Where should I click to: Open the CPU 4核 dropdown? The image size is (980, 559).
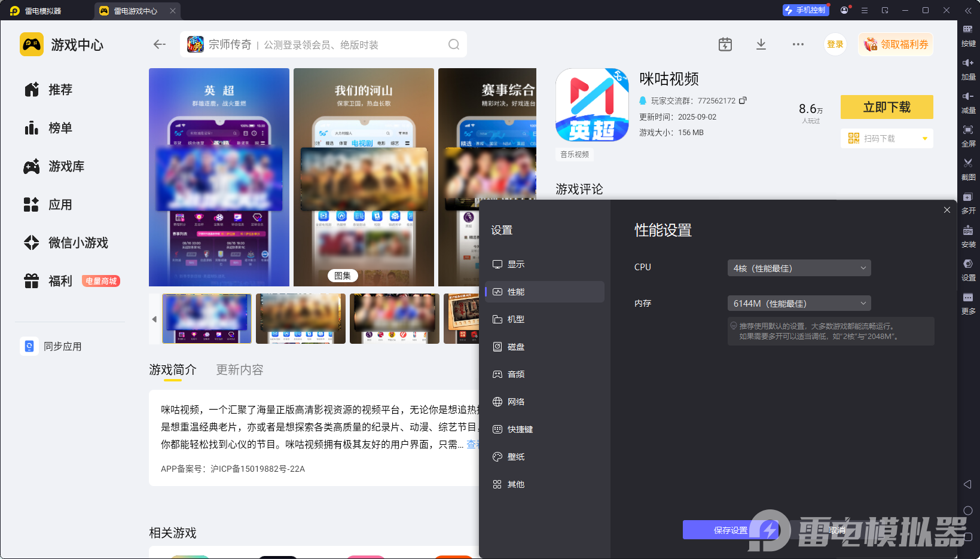pyautogui.click(x=799, y=268)
